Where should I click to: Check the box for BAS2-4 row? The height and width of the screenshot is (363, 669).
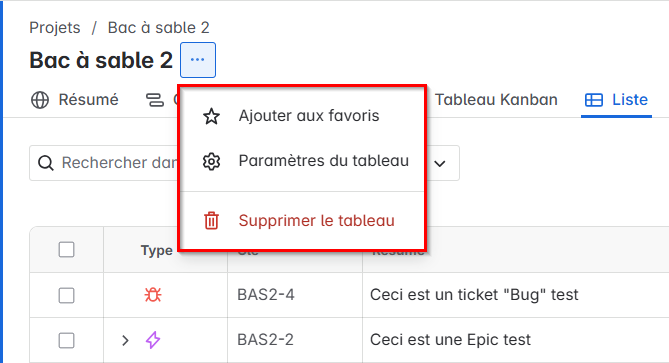pyautogui.click(x=67, y=295)
